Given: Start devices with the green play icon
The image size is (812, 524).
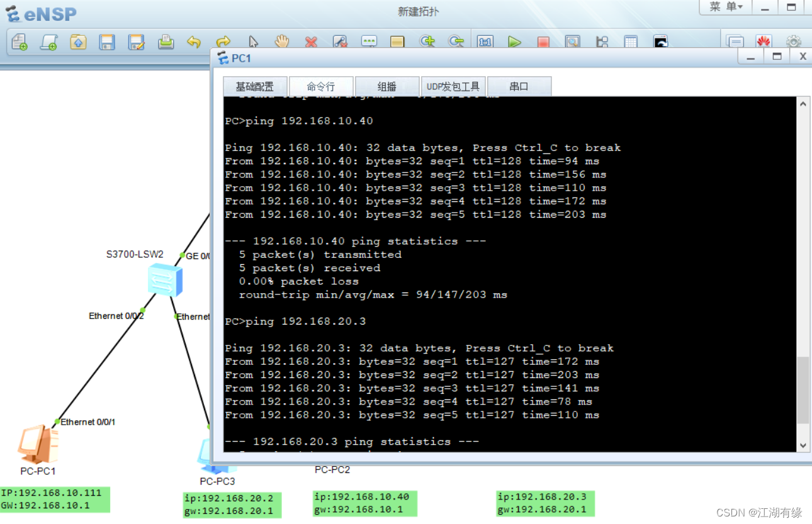Looking at the screenshot, I should click(514, 42).
